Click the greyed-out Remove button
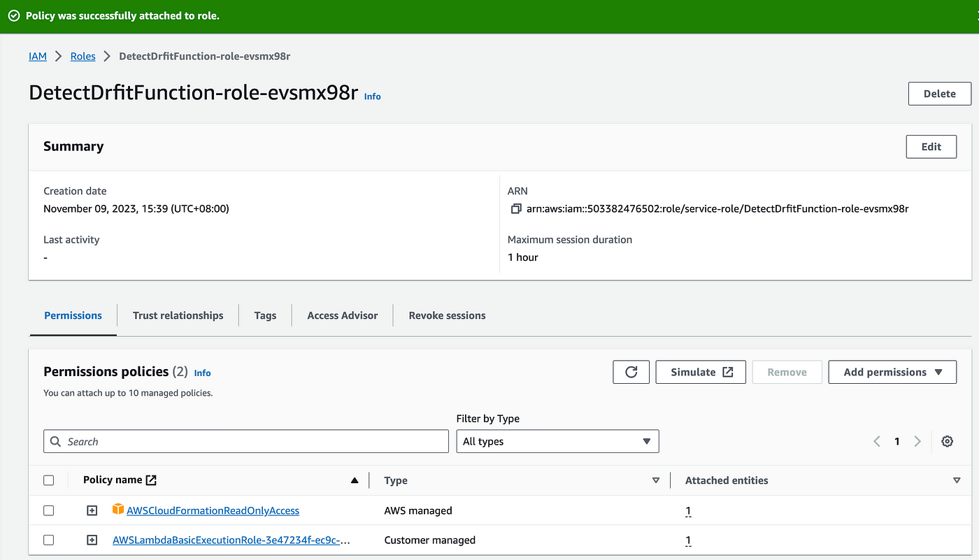979x560 pixels. (787, 372)
